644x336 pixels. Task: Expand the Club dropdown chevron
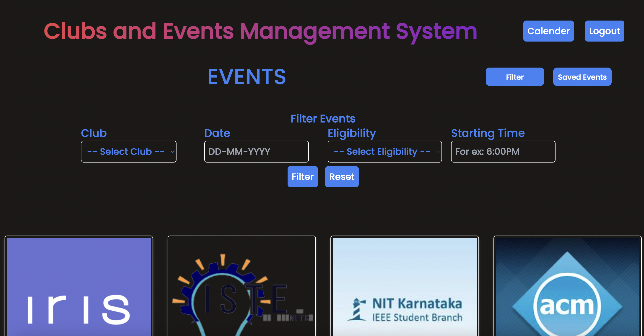(172, 152)
